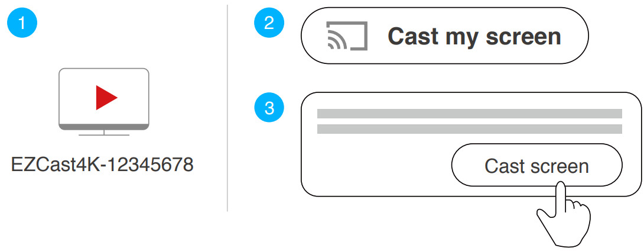Tap the step 1 blue number badge
644x251 pixels.
tap(22, 22)
